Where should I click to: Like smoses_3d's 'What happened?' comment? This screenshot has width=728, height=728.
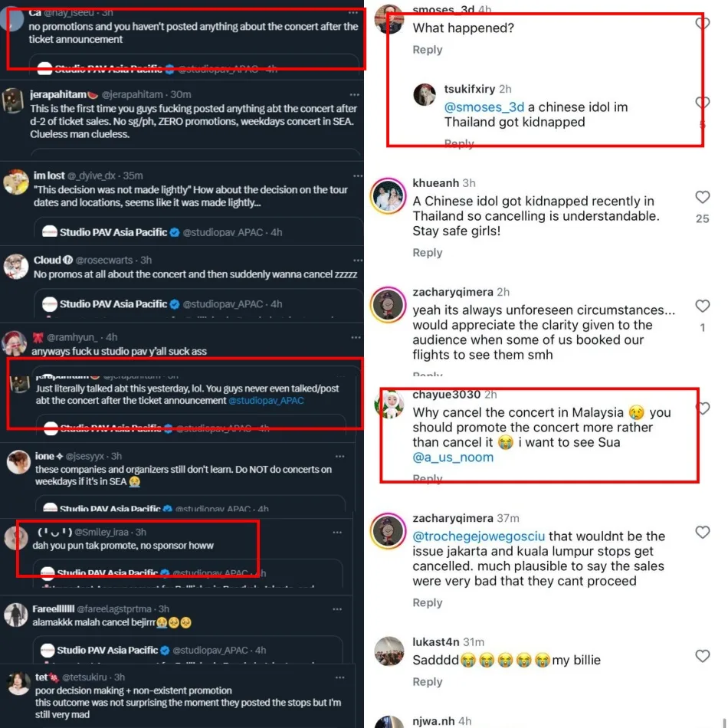point(702,25)
